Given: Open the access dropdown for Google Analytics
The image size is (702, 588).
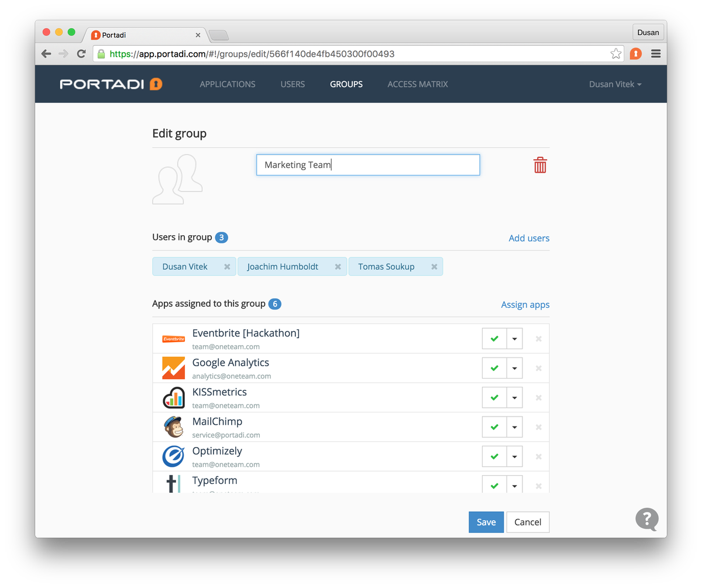Looking at the screenshot, I should (x=514, y=368).
